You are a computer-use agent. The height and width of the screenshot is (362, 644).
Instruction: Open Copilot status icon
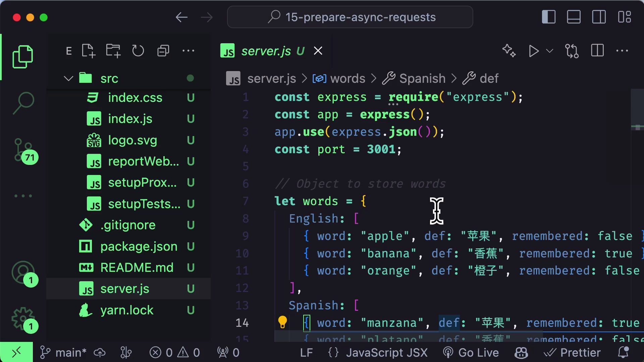click(x=521, y=353)
